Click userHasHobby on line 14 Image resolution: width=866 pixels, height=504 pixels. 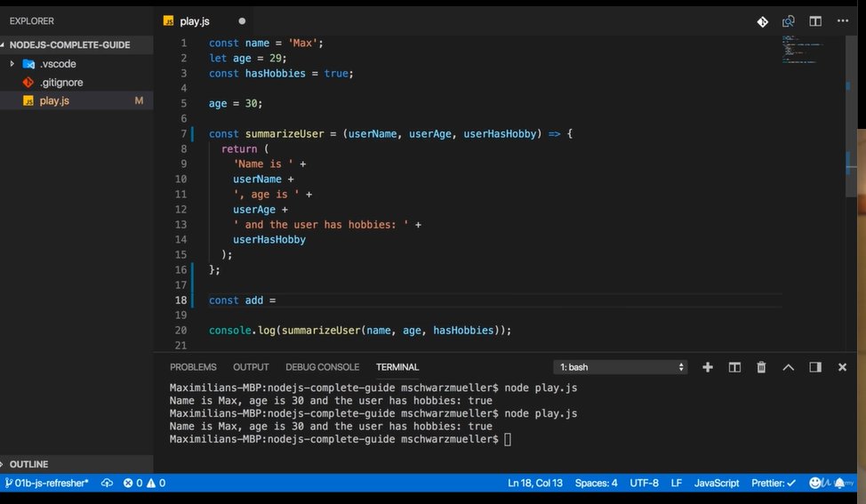(x=269, y=240)
